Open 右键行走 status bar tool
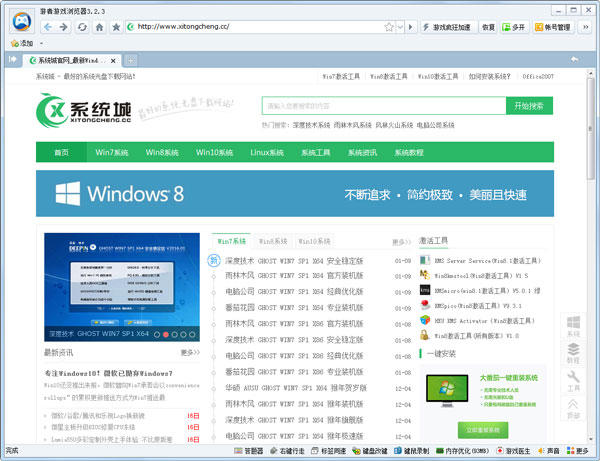The image size is (600, 461). point(287,451)
